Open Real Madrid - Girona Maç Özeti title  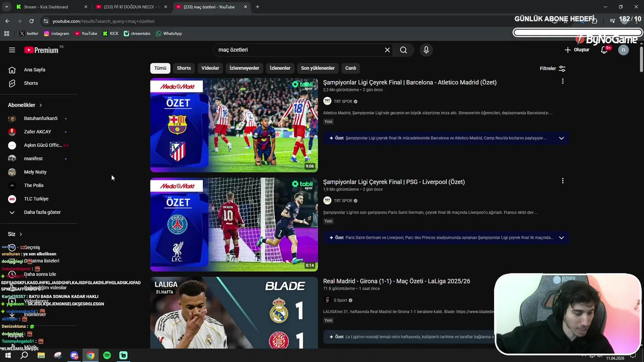tap(396, 281)
